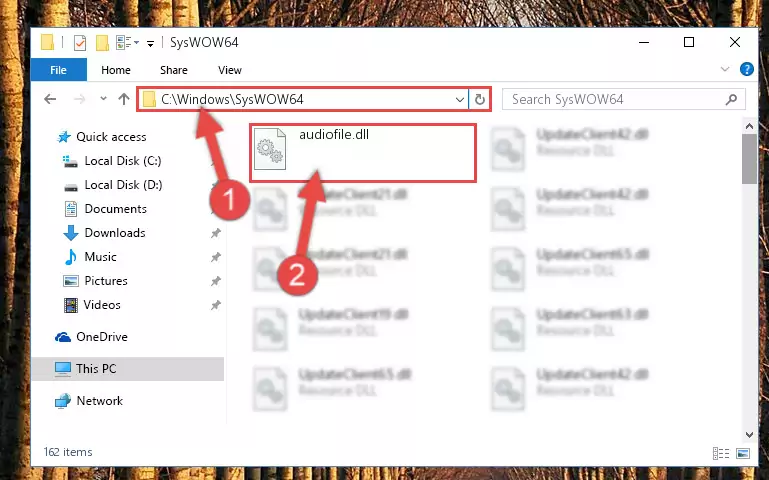Click the Videos filmstrip icon

(x=71, y=305)
